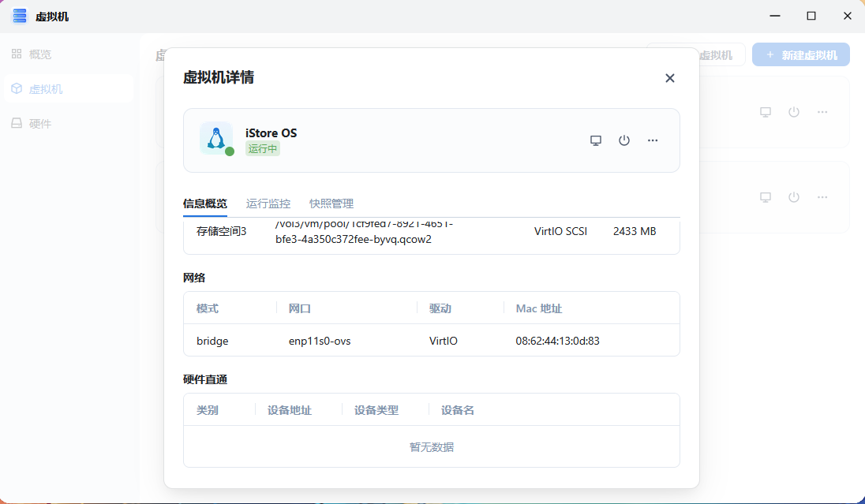
Task: Click the power icon for iStore OS
Action: (624, 140)
